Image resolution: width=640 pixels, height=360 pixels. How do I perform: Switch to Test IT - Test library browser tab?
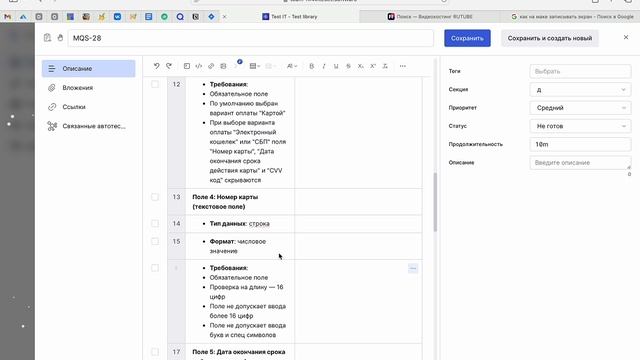[x=290, y=17]
